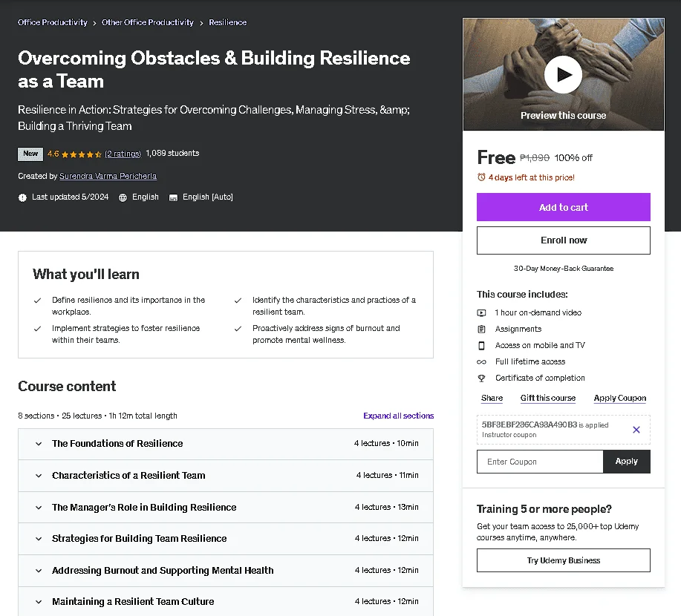Click the infinity icon for lifetime access

tap(481, 361)
